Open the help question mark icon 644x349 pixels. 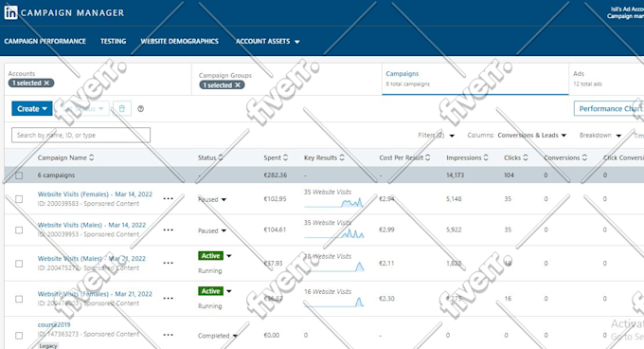(140, 109)
